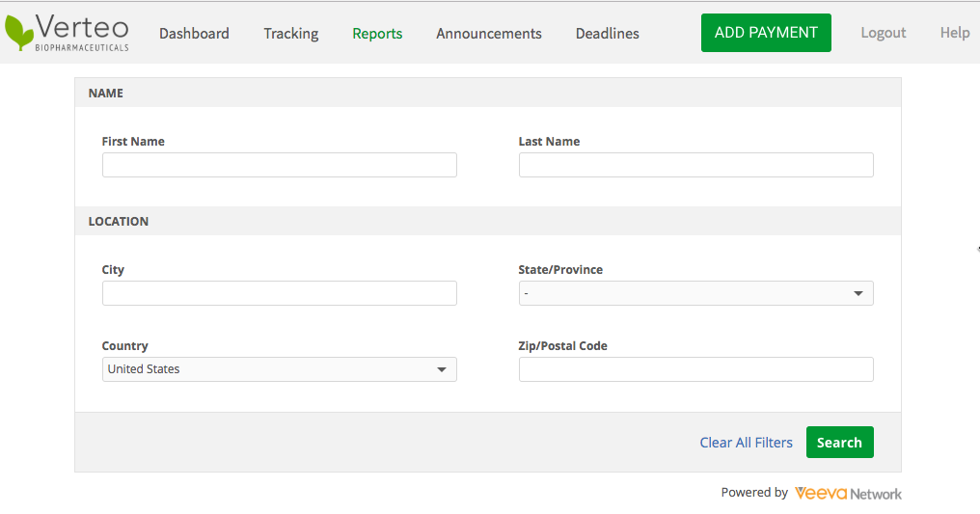Select the City input box
The image size is (980, 514).
pyautogui.click(x=279, y=293)
